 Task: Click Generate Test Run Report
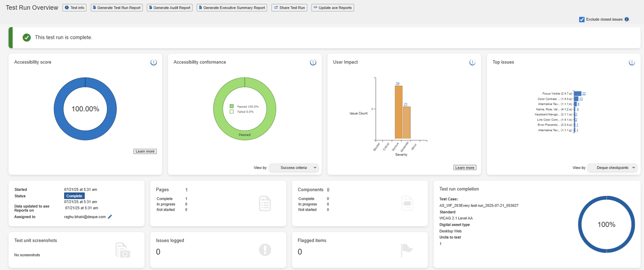coord(116,8)
